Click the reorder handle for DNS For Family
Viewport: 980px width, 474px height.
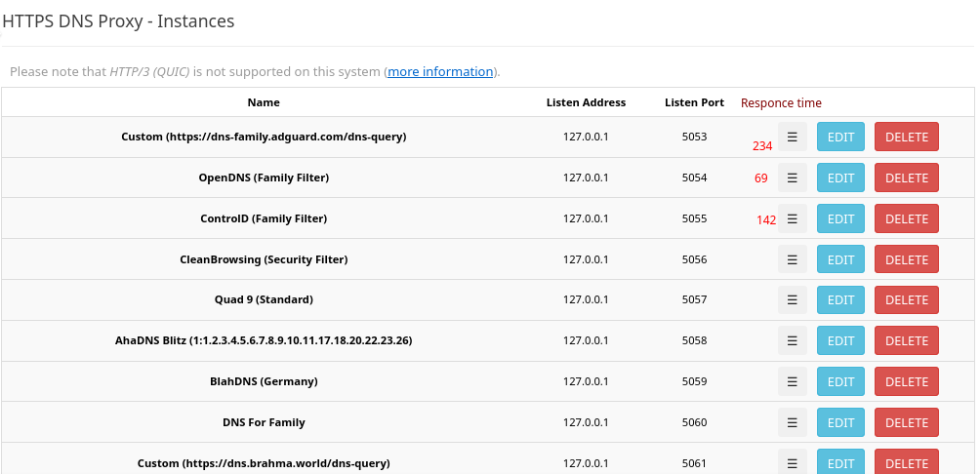pos(793,422)
